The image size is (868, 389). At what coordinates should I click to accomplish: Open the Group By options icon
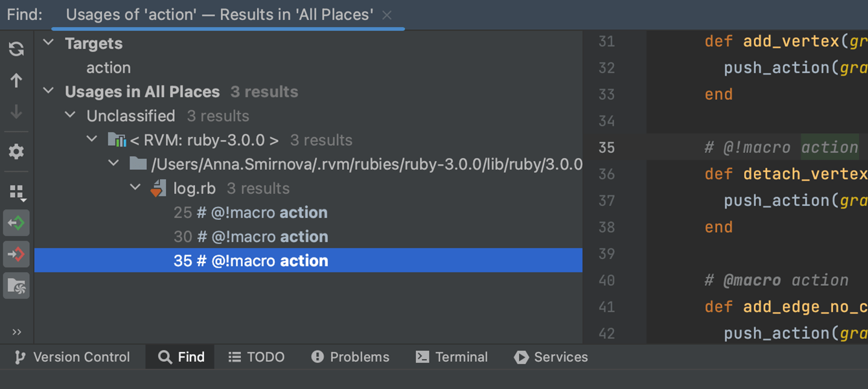tap(16, 192)
